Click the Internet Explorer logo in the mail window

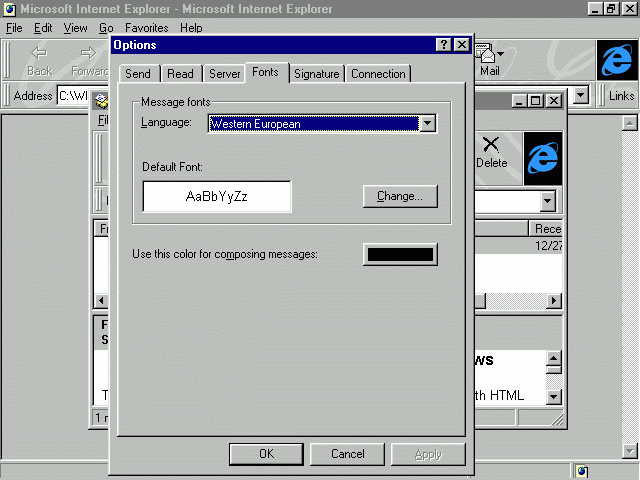(543, 158)
